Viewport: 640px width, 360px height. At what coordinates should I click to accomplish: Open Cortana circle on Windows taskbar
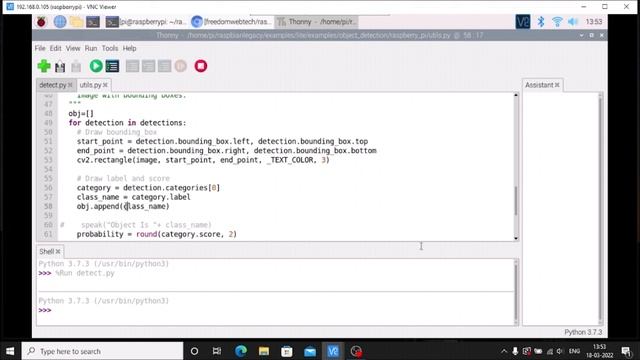point(194,351)
